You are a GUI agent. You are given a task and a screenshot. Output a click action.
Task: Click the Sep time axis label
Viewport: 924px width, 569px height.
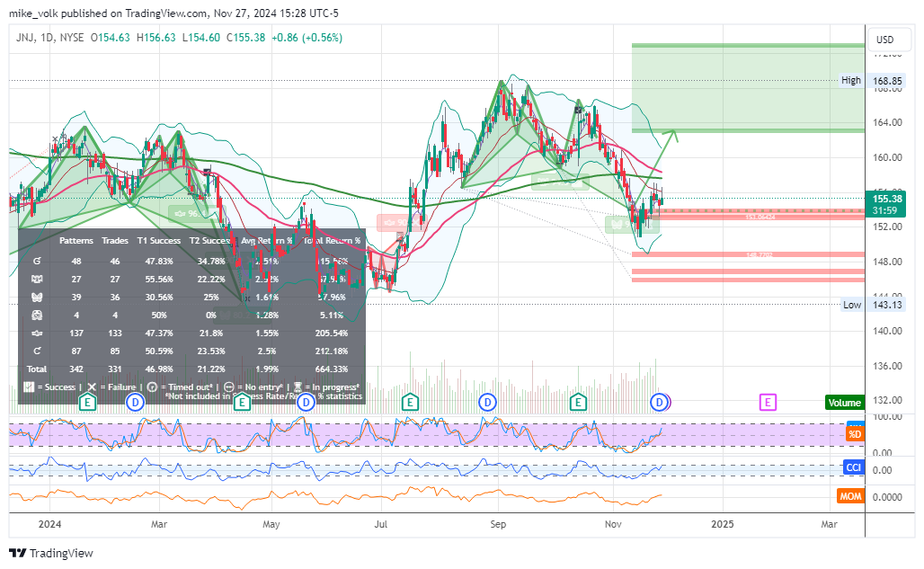click(498, 524)
